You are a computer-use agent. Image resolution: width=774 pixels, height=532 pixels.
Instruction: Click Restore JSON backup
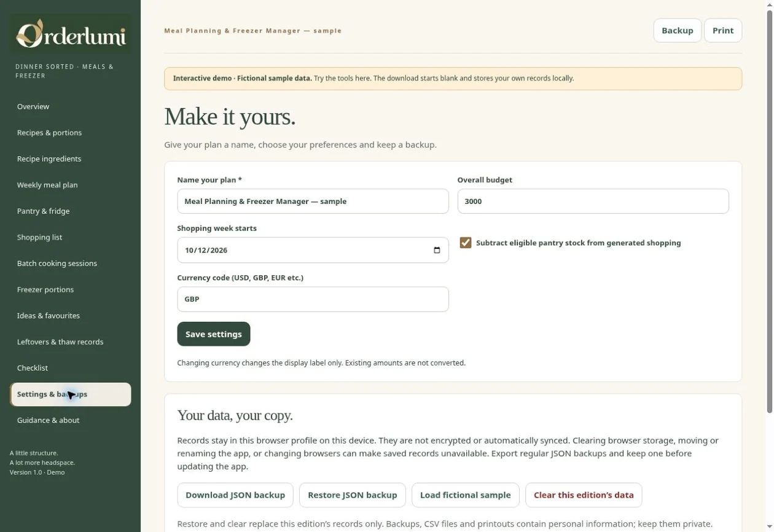coord(352,495)
